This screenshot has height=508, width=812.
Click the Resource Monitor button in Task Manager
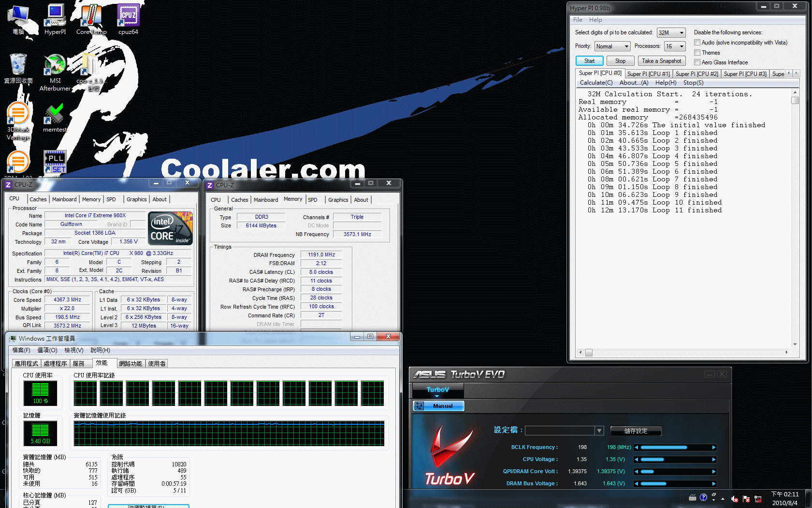coord(148,506)
